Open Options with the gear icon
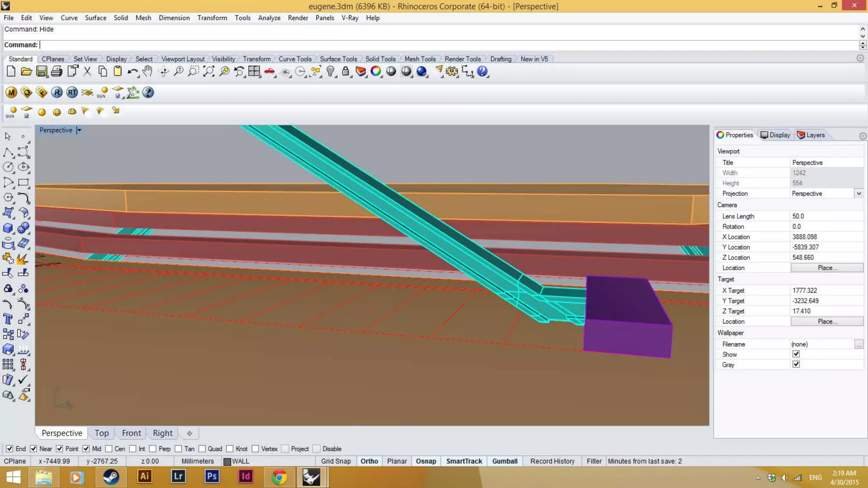 [x=452, y=72]
